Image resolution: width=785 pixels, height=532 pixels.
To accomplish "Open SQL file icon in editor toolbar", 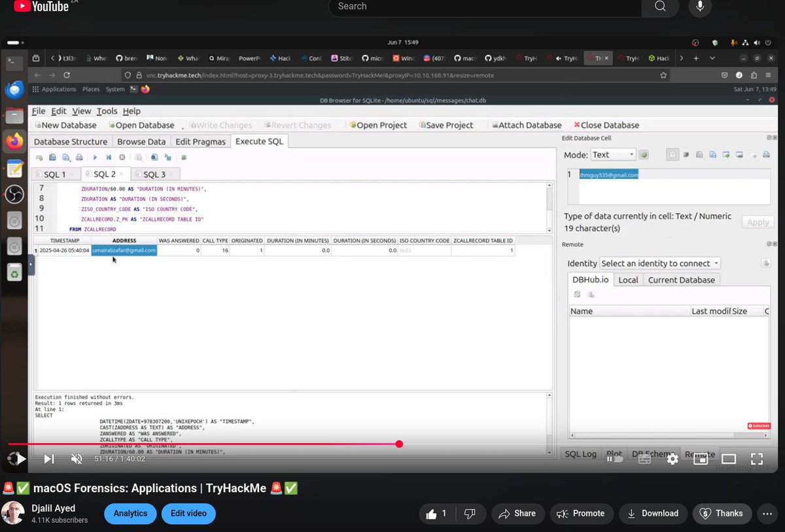I will click(x=52, y=158).
